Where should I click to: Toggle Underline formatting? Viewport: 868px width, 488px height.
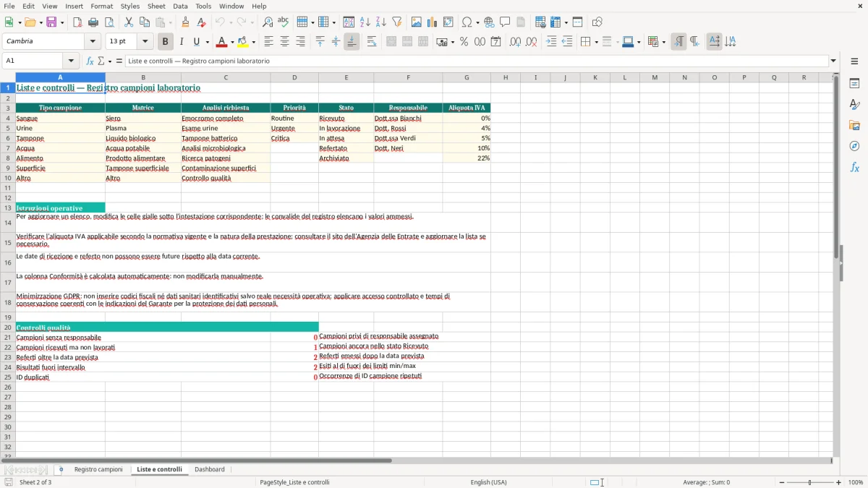click(196, 42)
